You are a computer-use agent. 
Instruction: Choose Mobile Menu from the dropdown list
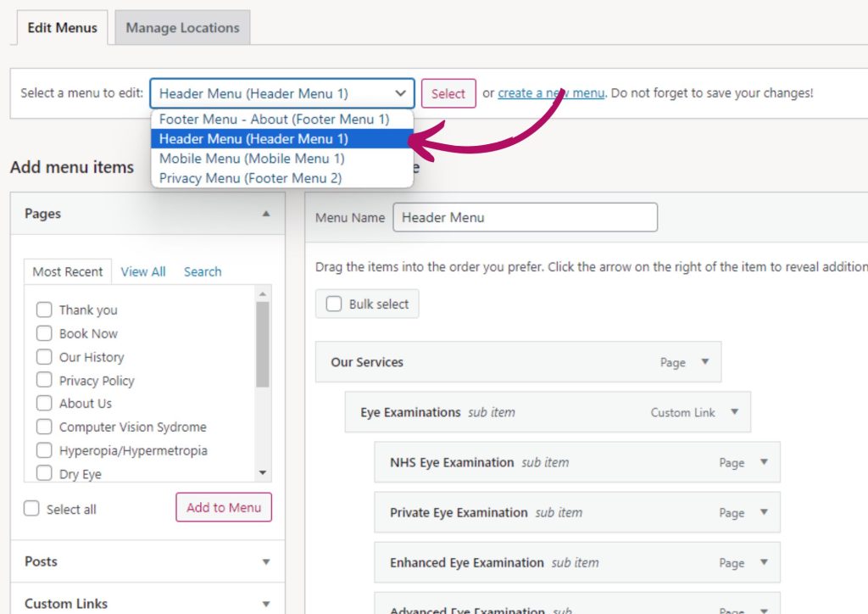(252, 159)
